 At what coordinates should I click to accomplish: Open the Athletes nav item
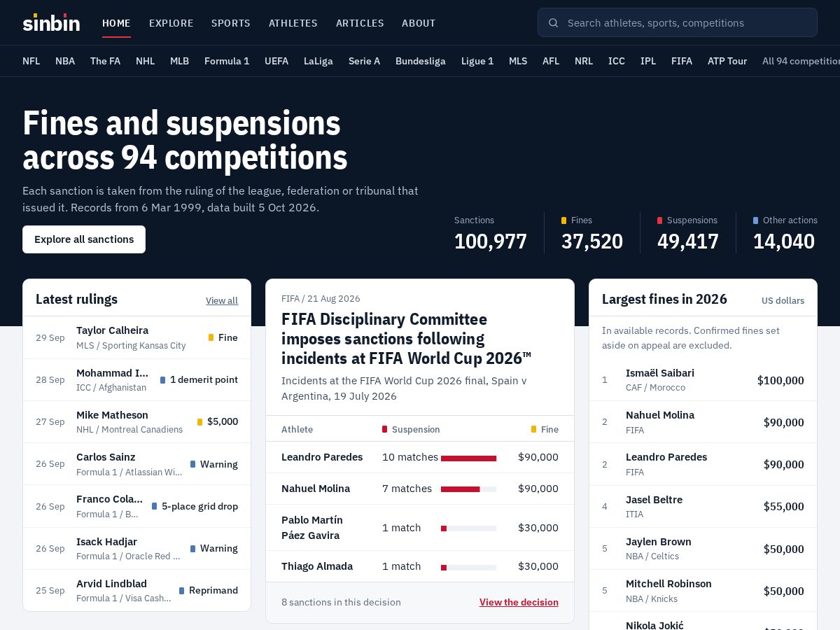click(293, 23)
